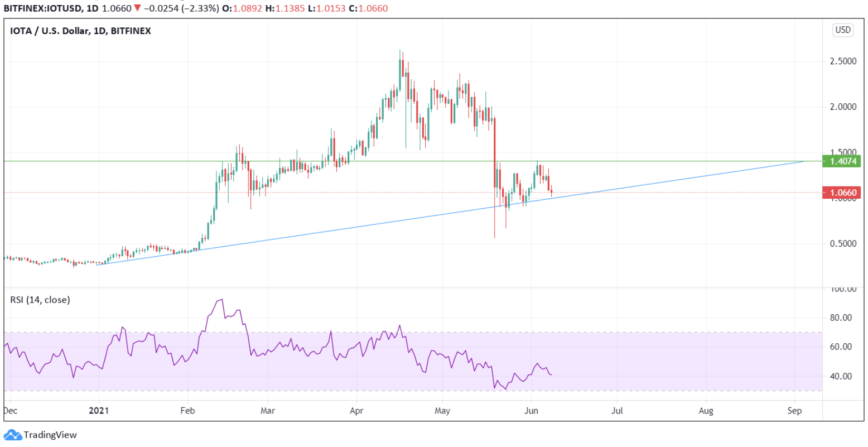Click the 2.5000 price axis label
The image size is (868, 447).
pos(843,61)
